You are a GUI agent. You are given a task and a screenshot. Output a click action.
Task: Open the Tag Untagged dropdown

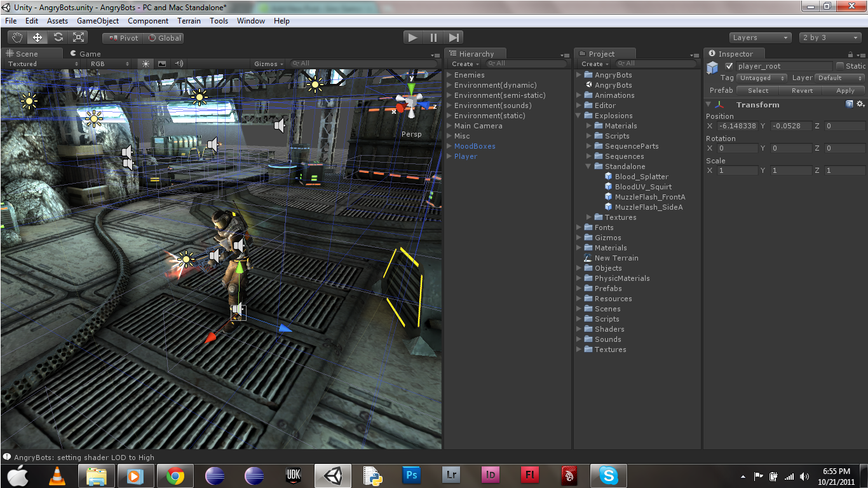[763, 78]
